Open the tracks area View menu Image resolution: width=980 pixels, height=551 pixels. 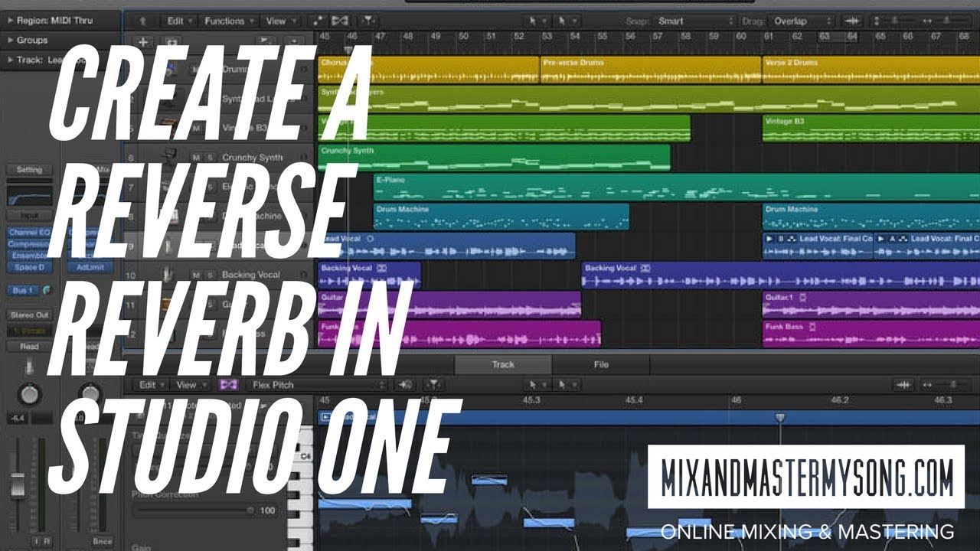[x=279, y=21]
